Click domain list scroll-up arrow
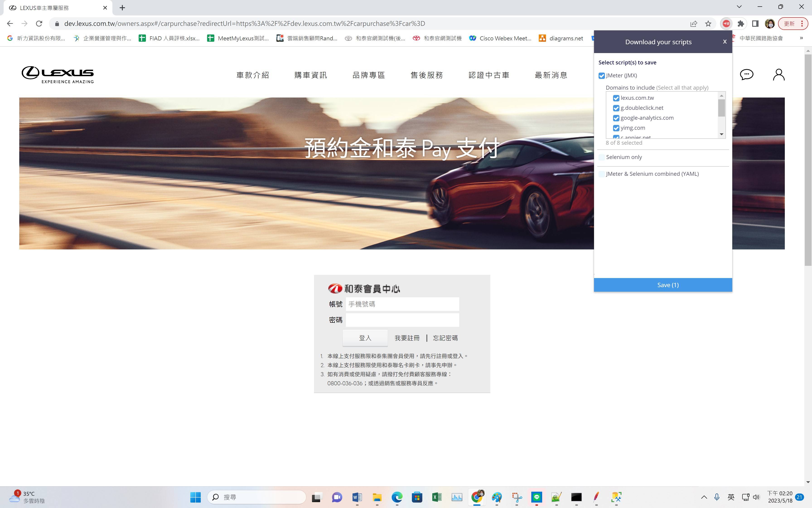 [721, 96]
